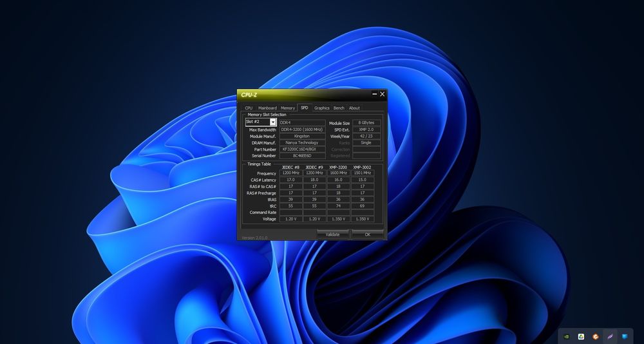Click the Memory Slot Selection group label
Screen dimensions: 644x344
tap(267, 115)
